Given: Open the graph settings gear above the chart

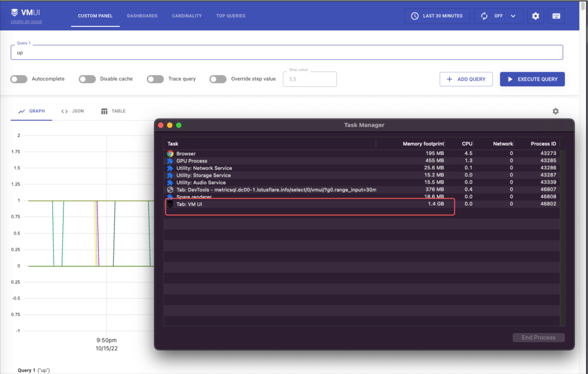Looking at the screenshot, I should [556, 111].
